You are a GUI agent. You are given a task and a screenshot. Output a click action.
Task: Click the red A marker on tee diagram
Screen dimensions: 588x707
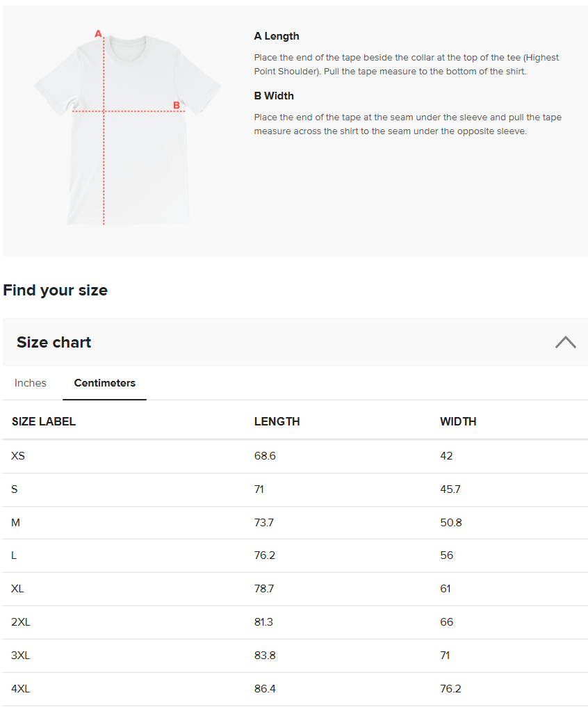[x=98, y=33]
